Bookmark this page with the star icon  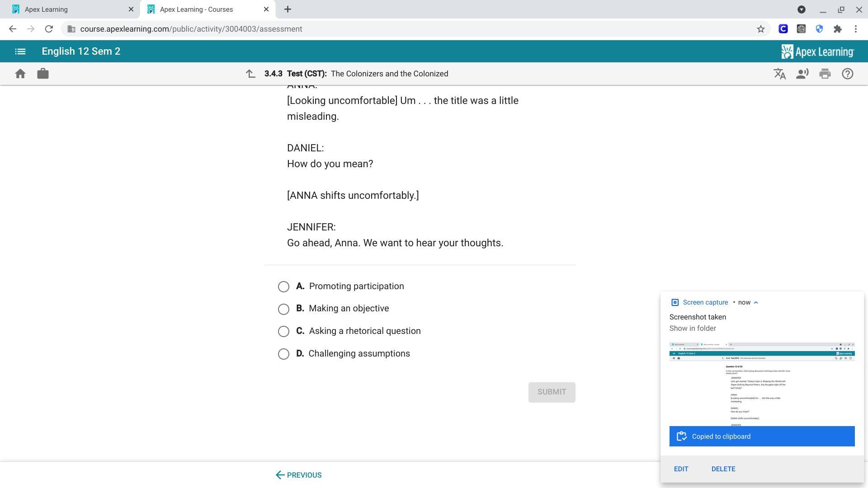coord(760,29)
